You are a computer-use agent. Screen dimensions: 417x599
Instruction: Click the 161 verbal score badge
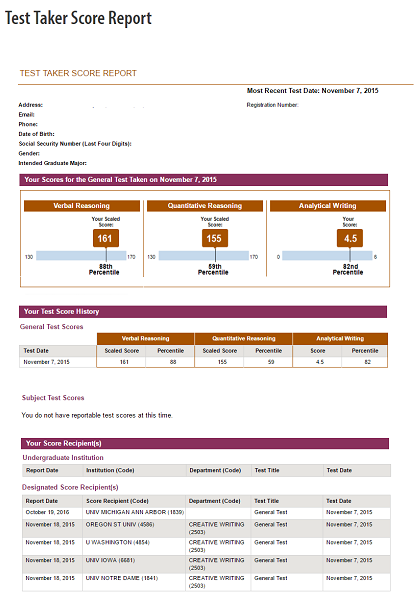coord(106,238)
